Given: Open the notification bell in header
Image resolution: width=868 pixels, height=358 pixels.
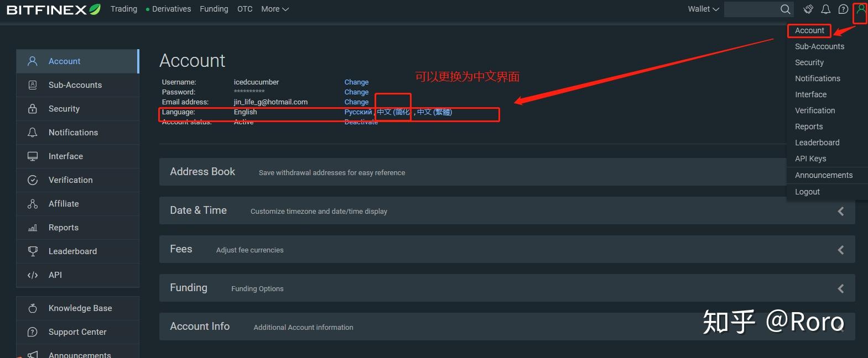Looking at the screenshot, I should coord(825,9).
